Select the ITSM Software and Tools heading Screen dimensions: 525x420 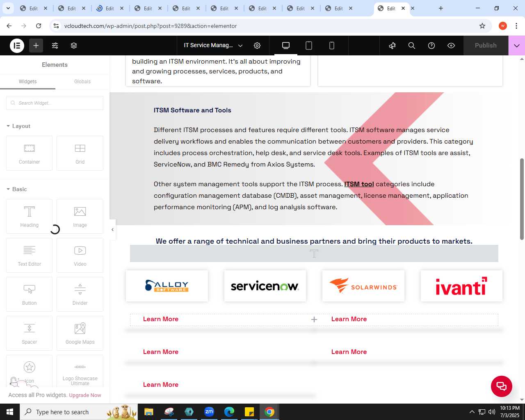(x=192, y=110)
